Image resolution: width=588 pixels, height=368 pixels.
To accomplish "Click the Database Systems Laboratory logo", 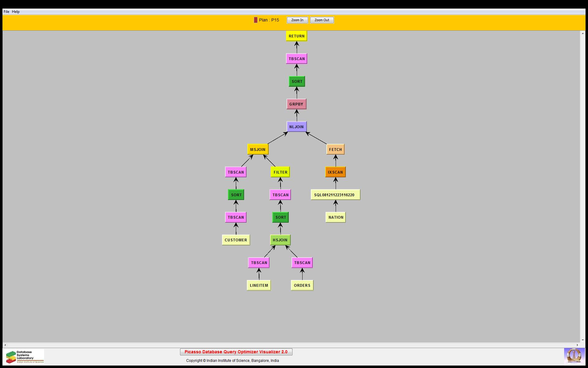I will (24, 357).
